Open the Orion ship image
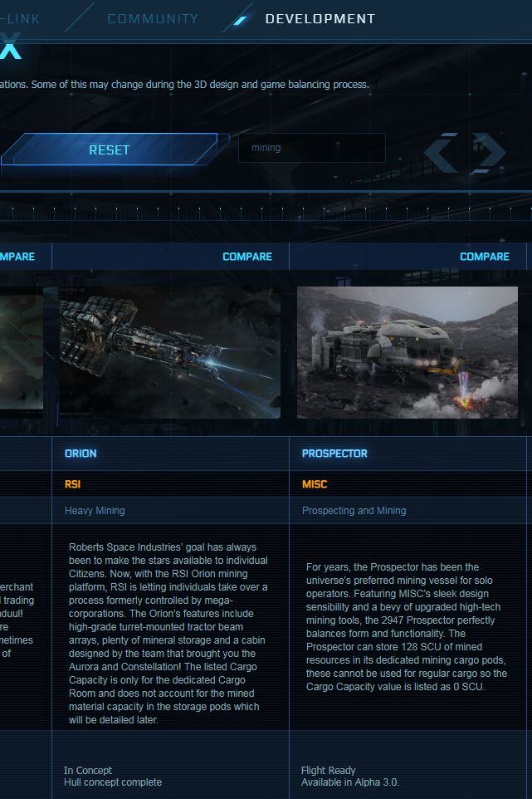The image size is (532, 799). click(x=170, y=352)
